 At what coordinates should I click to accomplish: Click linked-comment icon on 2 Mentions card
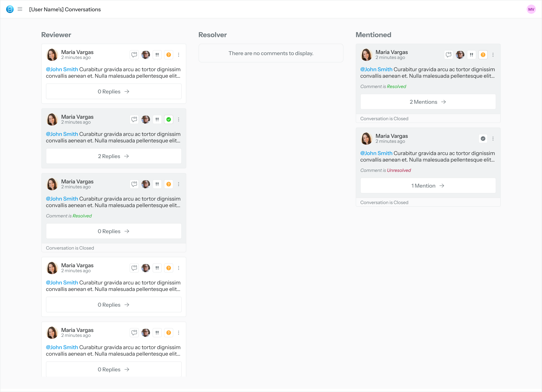coord(449,55)
